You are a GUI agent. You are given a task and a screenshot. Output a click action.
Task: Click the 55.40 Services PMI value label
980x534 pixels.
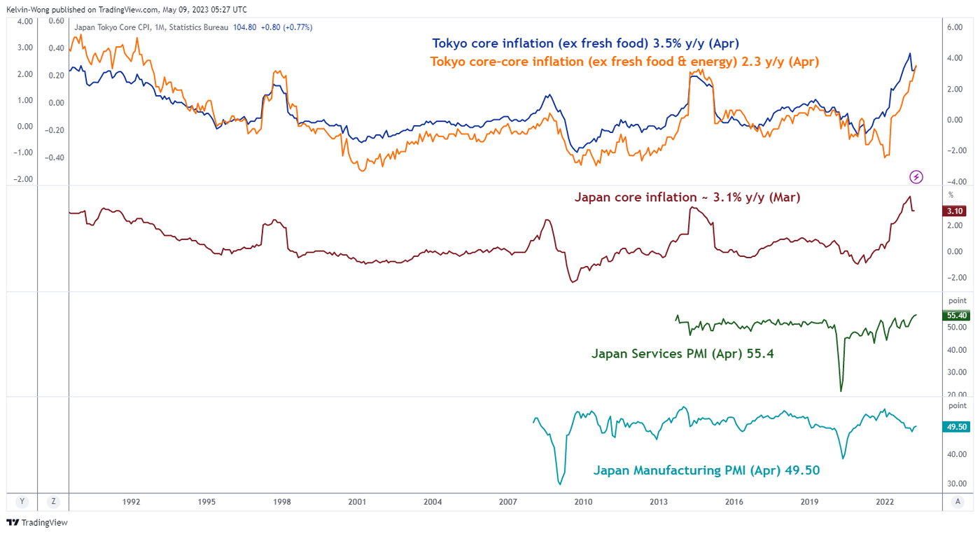(x=955, y=316)
